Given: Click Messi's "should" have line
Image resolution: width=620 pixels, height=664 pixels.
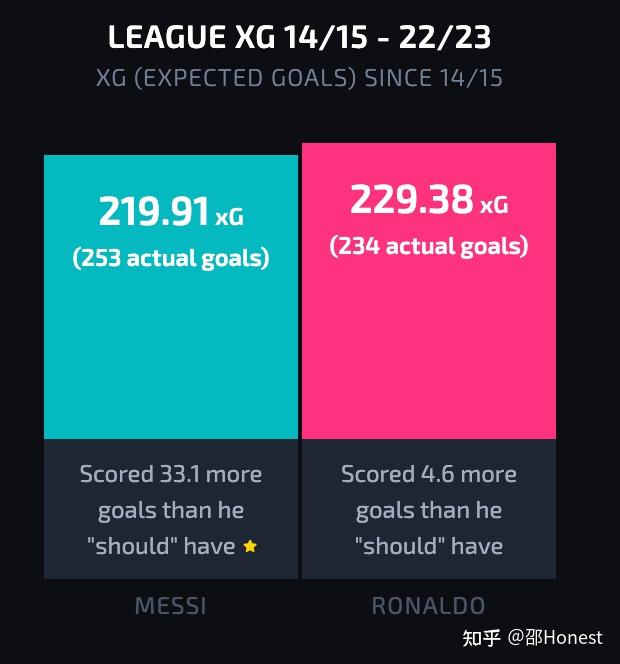Looking at the screenshot, I should click(161, 546).
